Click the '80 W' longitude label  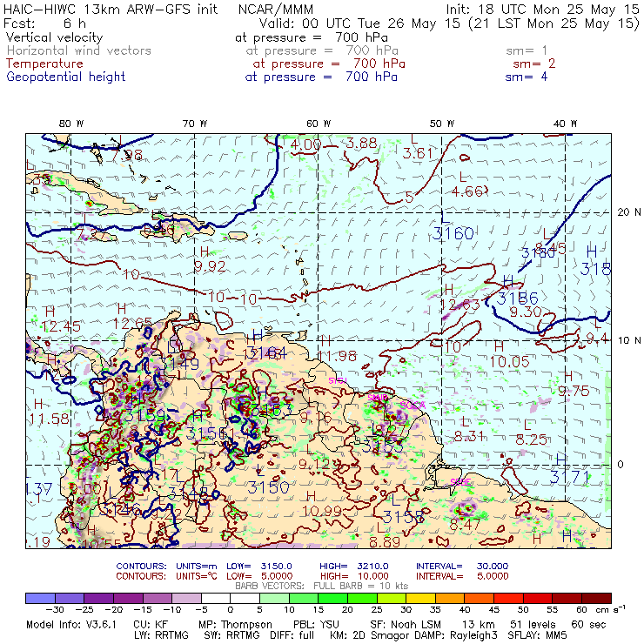(x=71, y=124)
